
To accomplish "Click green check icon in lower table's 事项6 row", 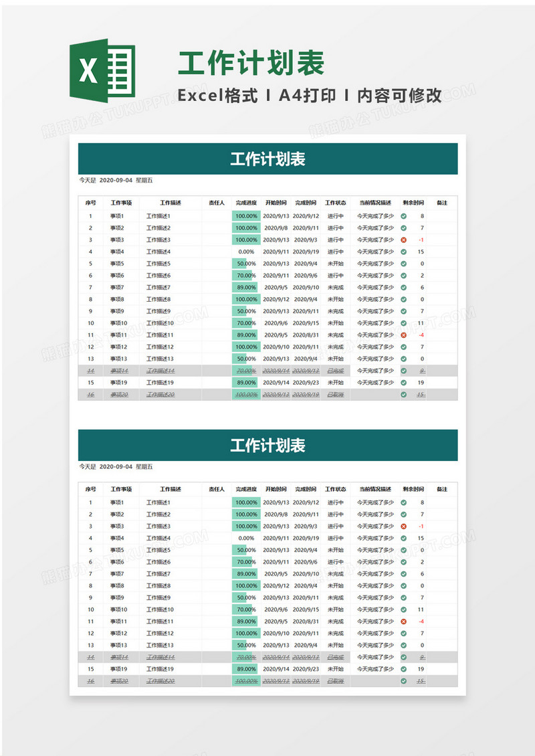I will tap(404, 562).
